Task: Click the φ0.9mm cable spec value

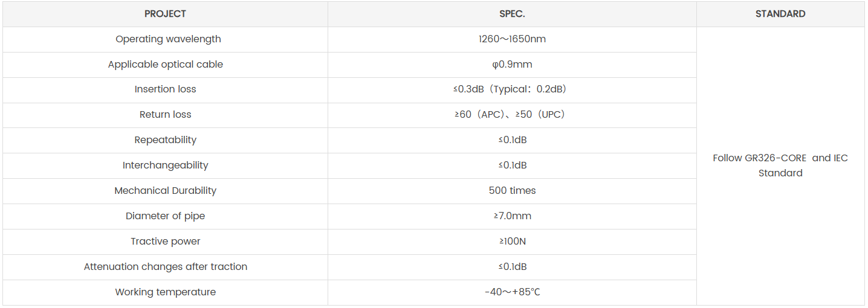Action: 512,65
